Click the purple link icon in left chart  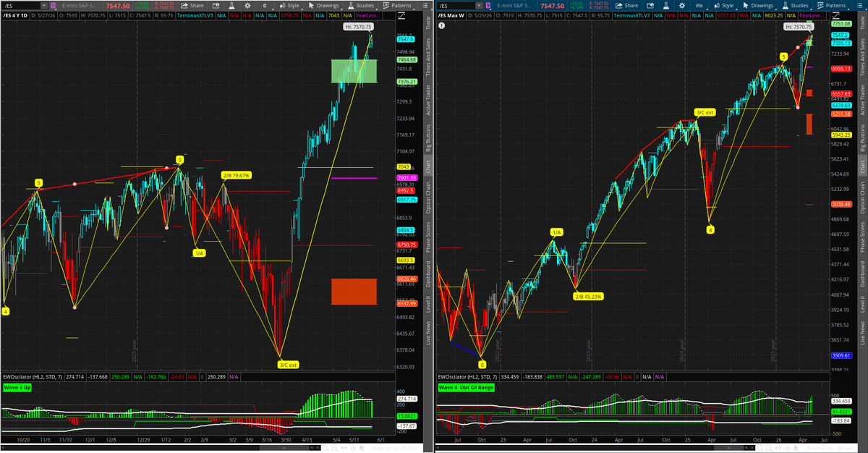coord(54,6)
